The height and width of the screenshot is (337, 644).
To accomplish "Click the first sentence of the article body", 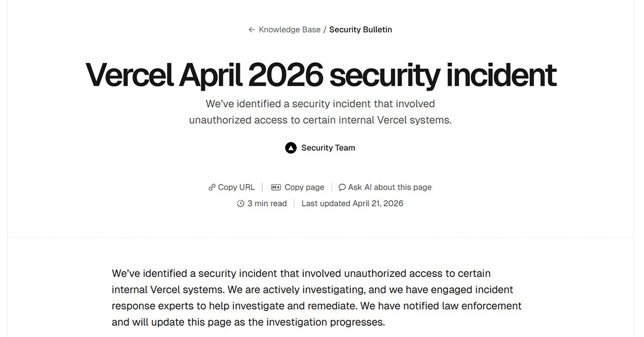I will coord(301,274).
